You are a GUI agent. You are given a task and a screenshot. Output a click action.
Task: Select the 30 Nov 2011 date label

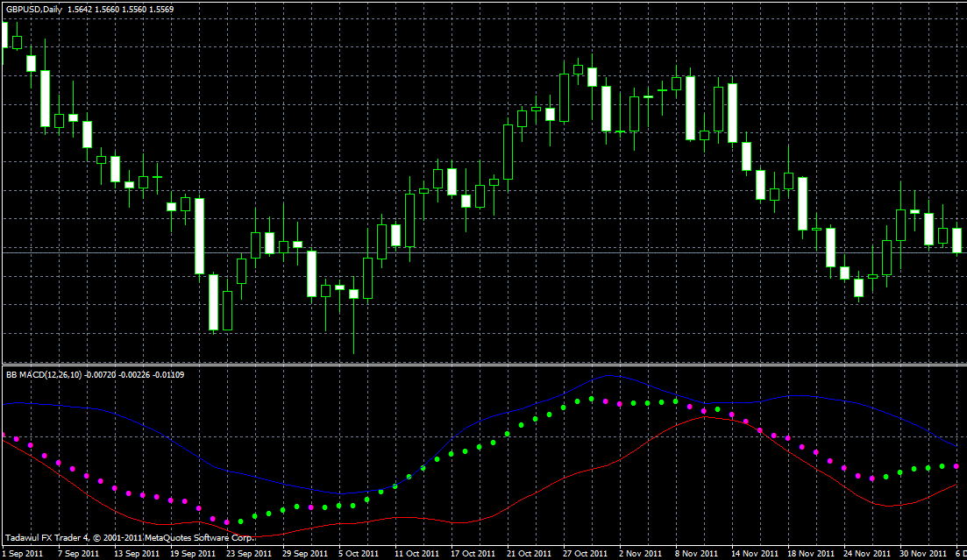922,553
